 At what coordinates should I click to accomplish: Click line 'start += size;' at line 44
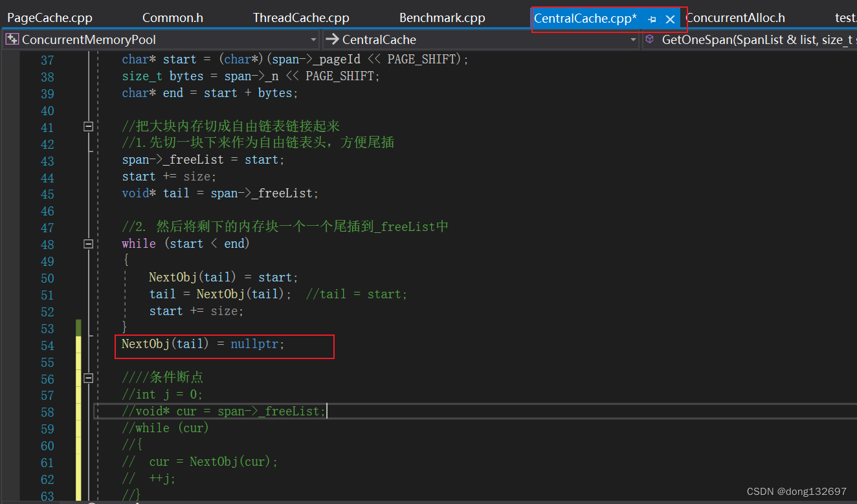click(169, 177)
